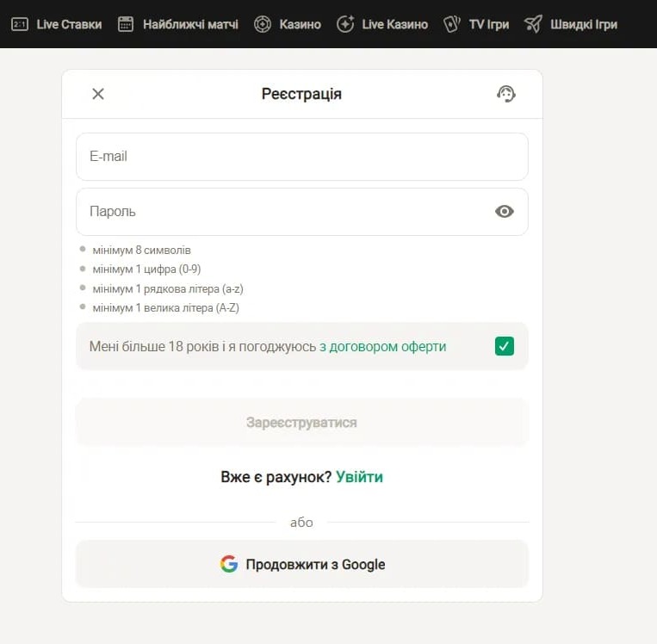Continue with the Продовжити з Google button

tap(302, 565)
